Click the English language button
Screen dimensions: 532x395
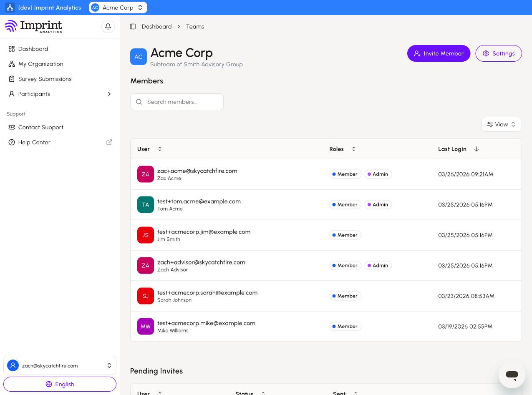(x=60, y=384)
